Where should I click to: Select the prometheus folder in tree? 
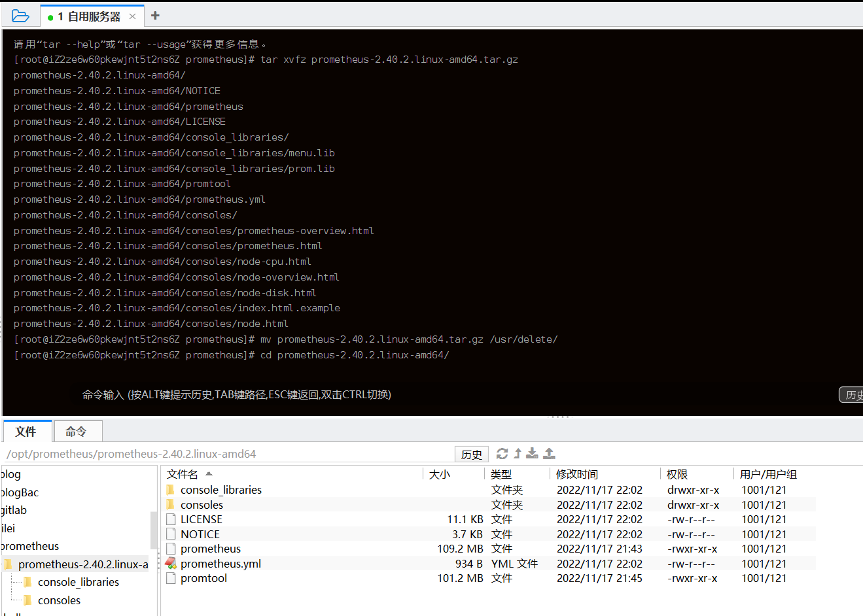[x=30, y=546]
